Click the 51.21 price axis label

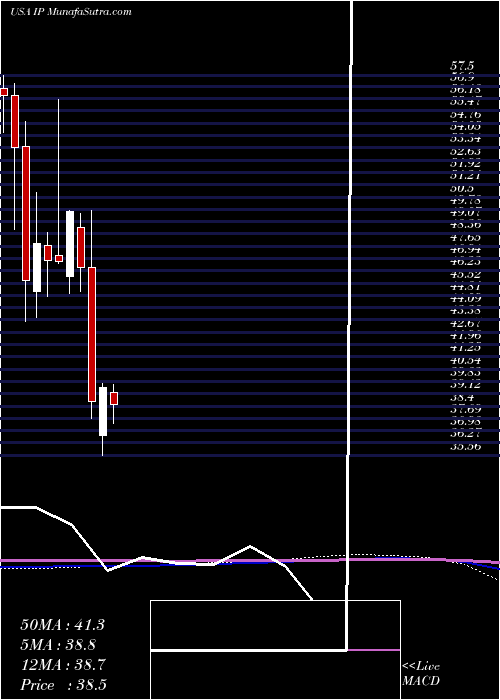[465, 176]
